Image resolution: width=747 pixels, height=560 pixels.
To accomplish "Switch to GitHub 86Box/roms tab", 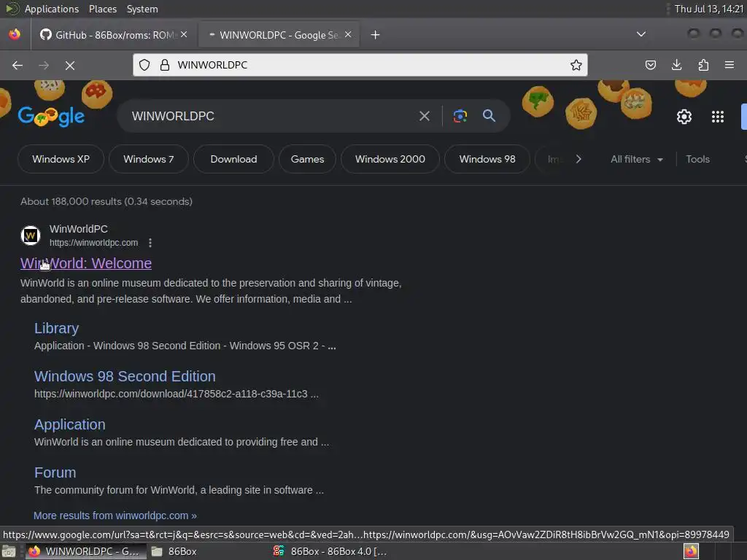I will 114,35.
